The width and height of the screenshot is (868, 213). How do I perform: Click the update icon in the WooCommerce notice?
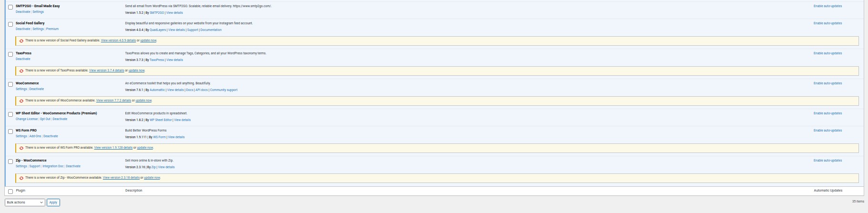(x=21, y=101)
